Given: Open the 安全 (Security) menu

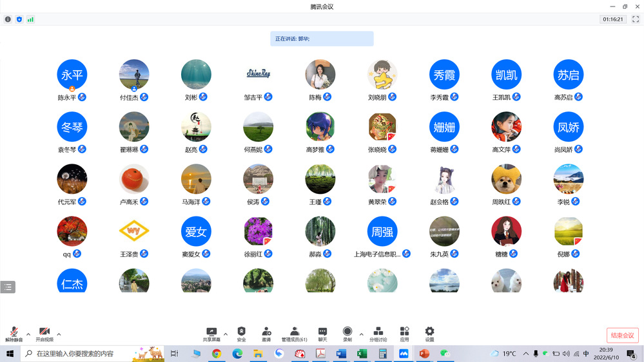Looking at the screenshot, I should 241,333.
